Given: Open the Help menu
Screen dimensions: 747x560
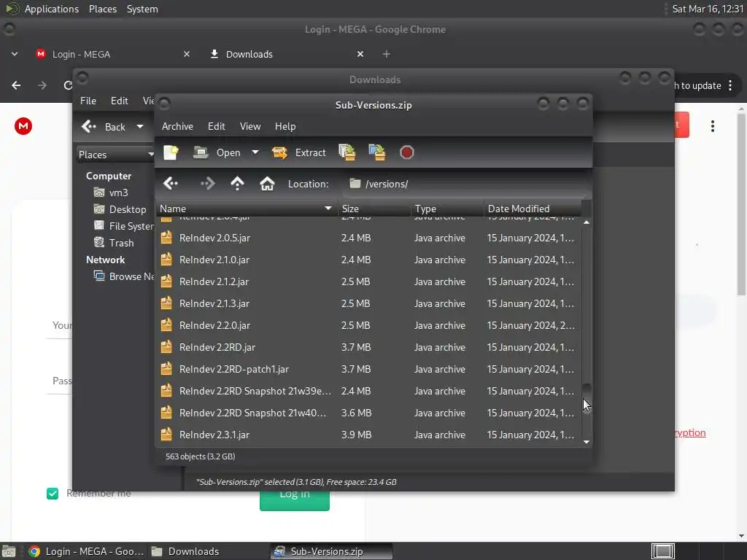Looking at the screenshot, I should (285, 126).
